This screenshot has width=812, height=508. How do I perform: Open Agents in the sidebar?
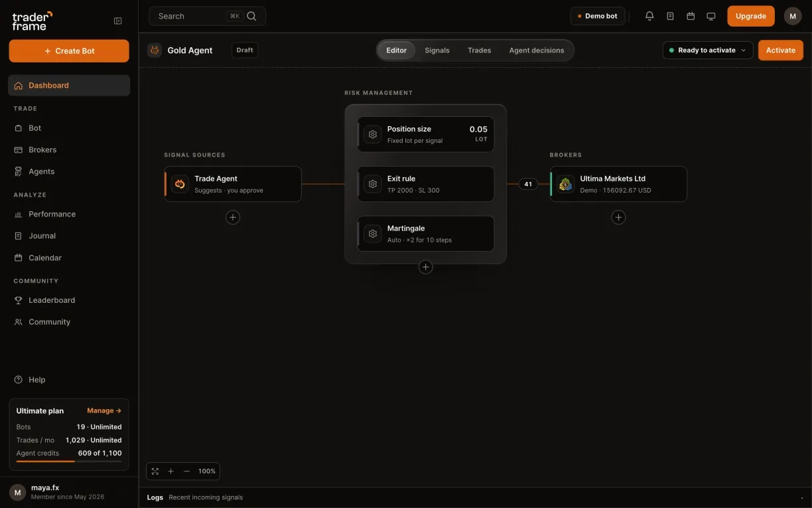click(69, 171)
